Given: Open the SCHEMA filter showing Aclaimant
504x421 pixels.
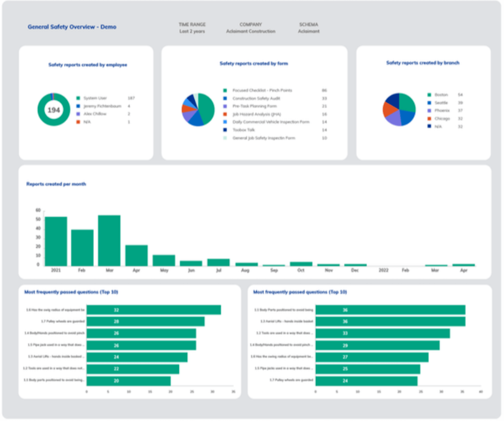Looking at the screenshot, I should (x=308, y=28).
